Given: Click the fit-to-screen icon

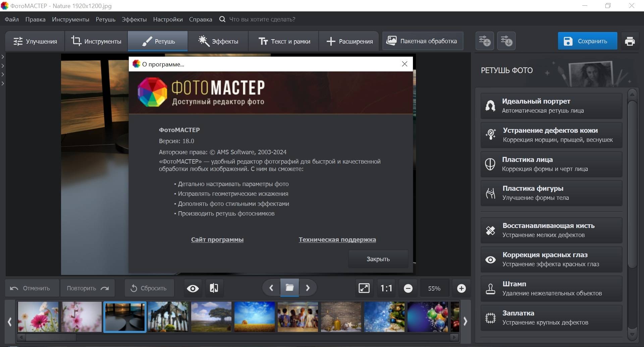Looking at the screenshot, I should click(364, 288).
